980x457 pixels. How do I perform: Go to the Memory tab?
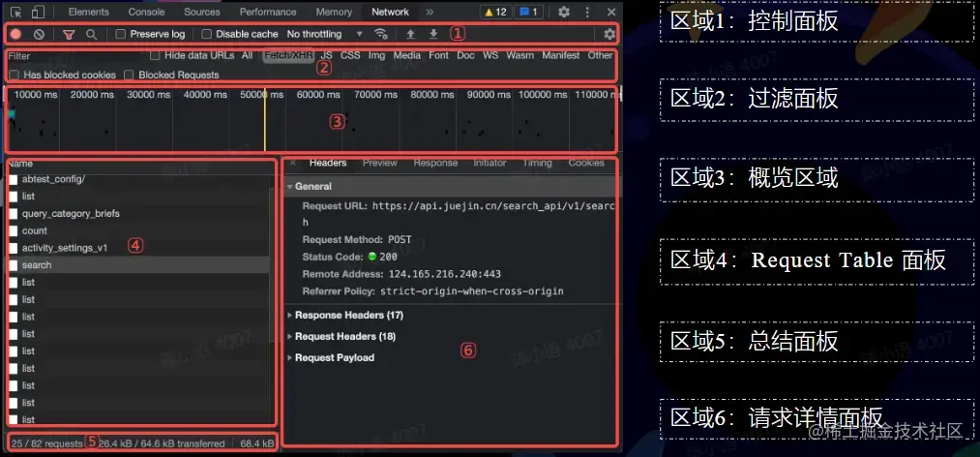point(334,12)
